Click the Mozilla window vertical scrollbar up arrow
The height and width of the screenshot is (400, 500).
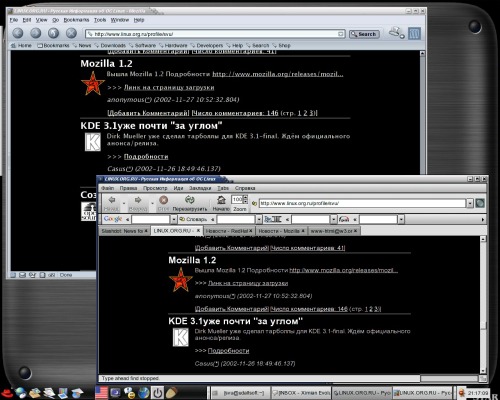pyautogui.click(x=422, y=53)
